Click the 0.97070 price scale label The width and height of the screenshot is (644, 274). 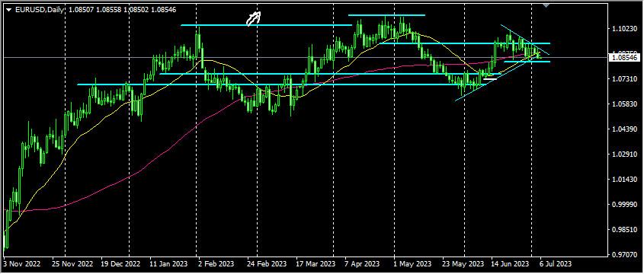point(624,255)
